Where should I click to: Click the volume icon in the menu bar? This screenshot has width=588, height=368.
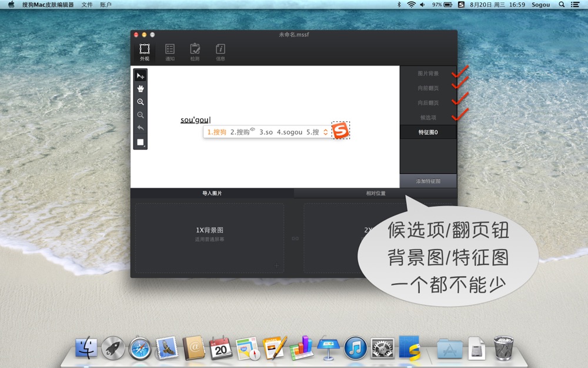pos(423,5)
